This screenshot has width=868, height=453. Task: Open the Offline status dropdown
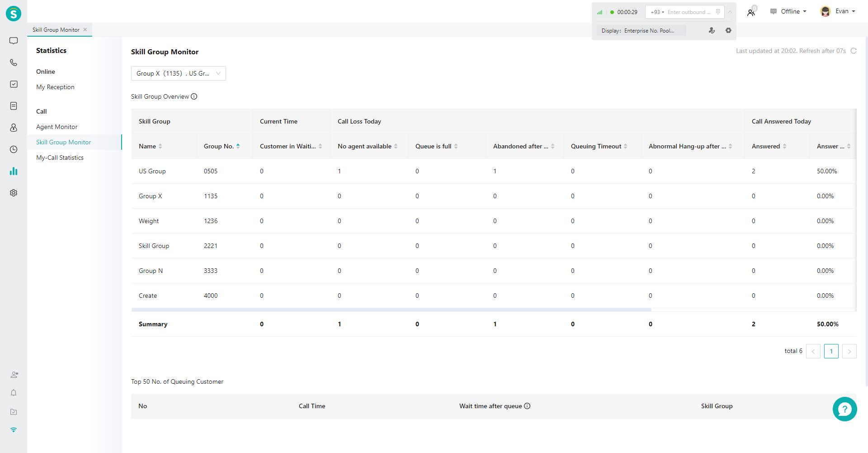pos(793,11)
